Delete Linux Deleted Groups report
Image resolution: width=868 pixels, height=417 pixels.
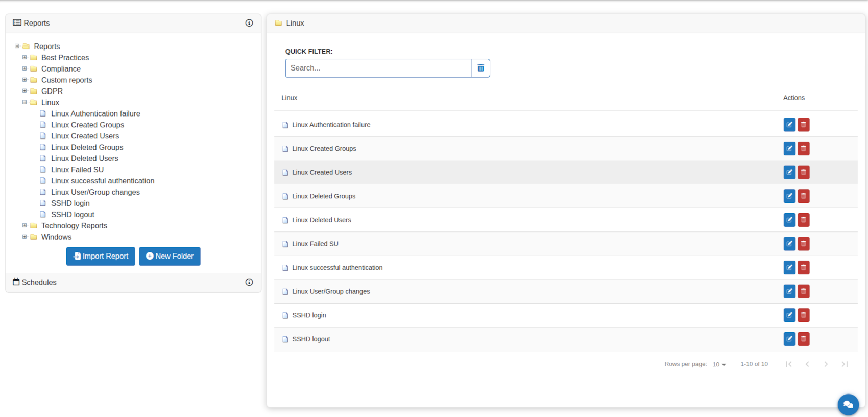(803, 196)
